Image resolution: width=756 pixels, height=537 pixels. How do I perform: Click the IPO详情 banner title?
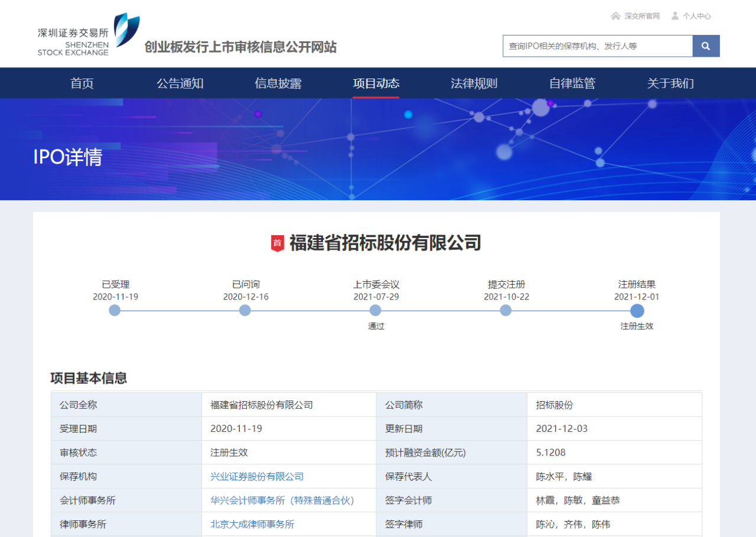coord(68,157)
